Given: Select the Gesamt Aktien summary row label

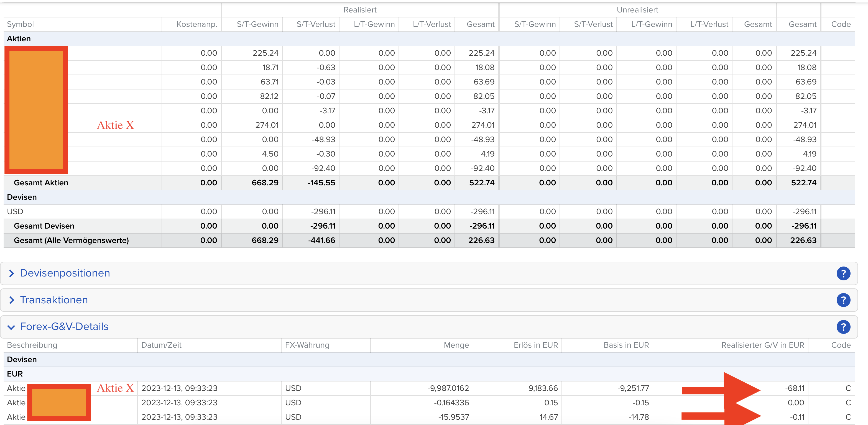Looking at the screenshot, I should [x=41, y=183].
